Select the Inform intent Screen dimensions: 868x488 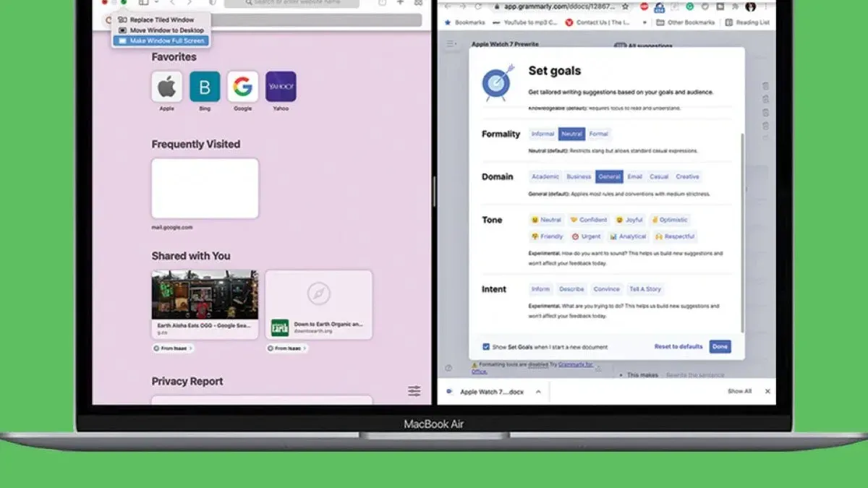point(540,289)
